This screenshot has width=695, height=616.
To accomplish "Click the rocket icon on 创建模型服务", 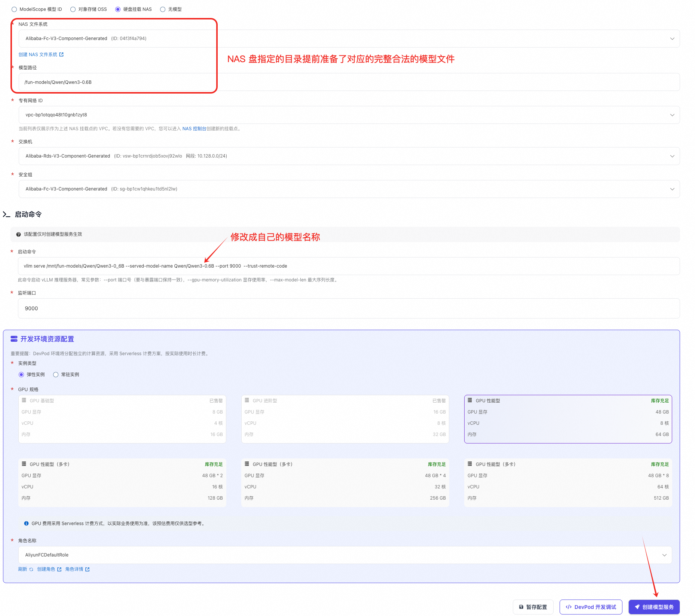I will pos(637,607).
